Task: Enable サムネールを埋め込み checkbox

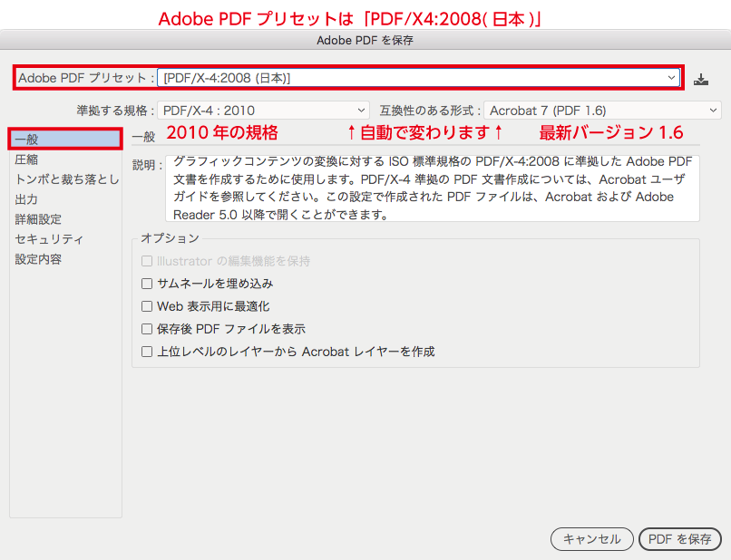Action: point(147,284)
